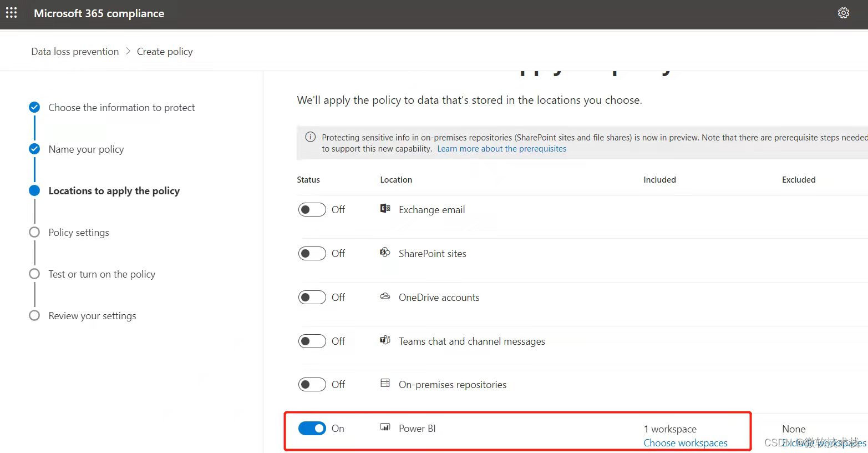Click the Status column header
This screenshot has height=453, width=868.
click(x=308, y=180)
